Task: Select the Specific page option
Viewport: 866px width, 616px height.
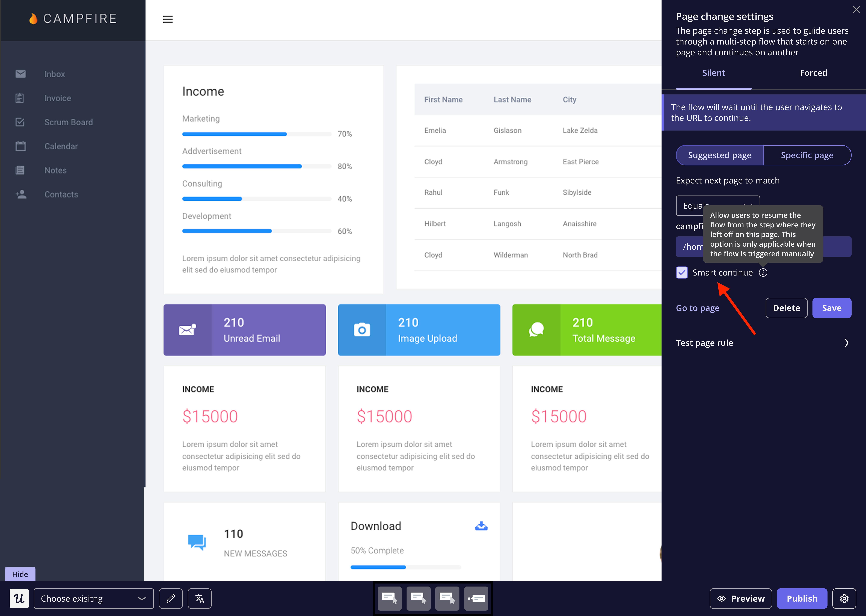Action: [807, 155]
